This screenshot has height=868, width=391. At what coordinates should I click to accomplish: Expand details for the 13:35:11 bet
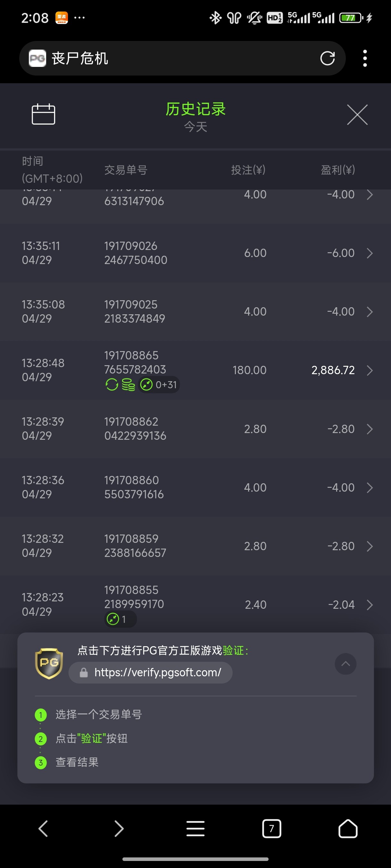(370, 253)
